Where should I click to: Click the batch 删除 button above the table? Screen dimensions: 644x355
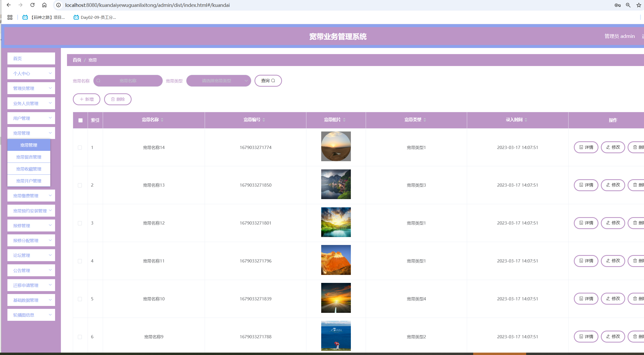[x=118, y=99]
